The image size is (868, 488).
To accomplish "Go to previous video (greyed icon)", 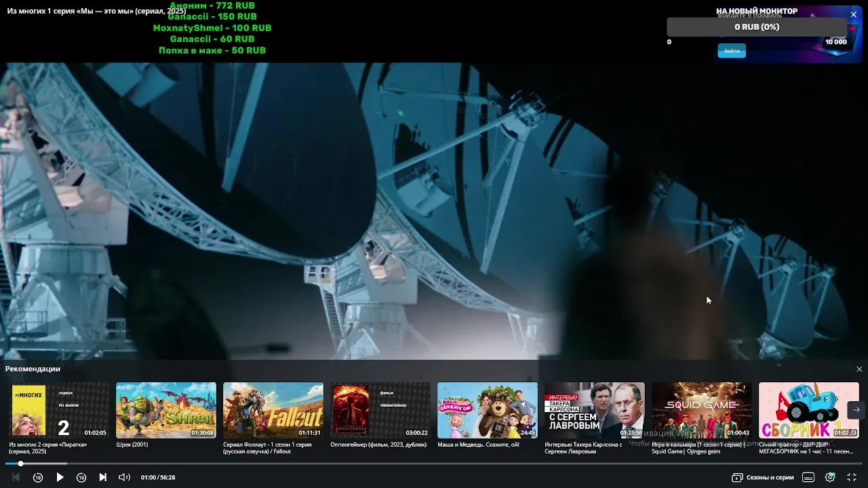I will point(16,477).
